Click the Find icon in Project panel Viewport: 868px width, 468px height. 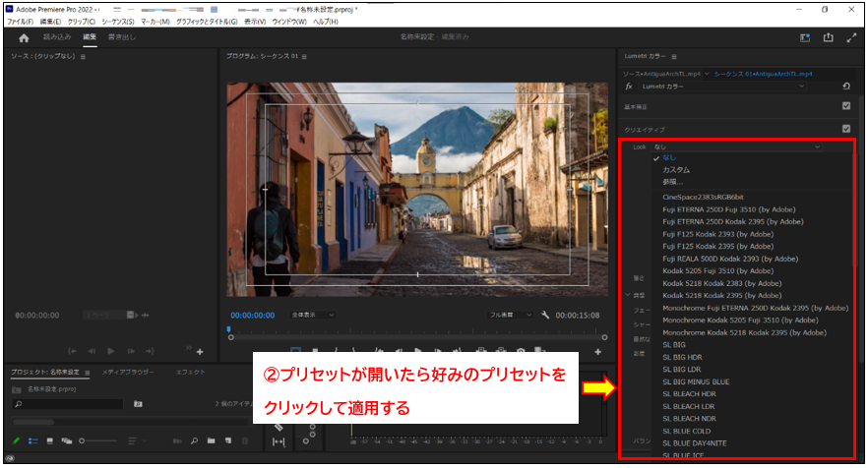pyautogui.click(x=194, y=440)
